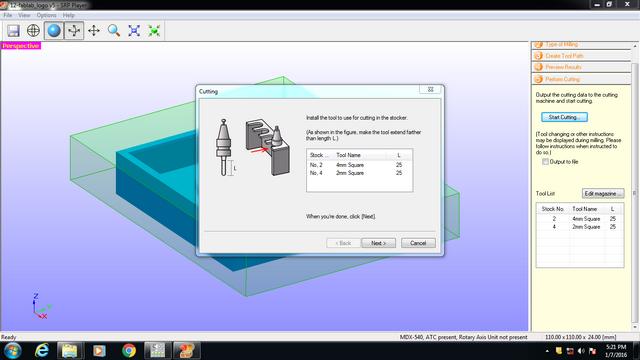Click Cancel in the Cutting dialog
Viewport: 640px width, 360px height.
coord(418,243)
